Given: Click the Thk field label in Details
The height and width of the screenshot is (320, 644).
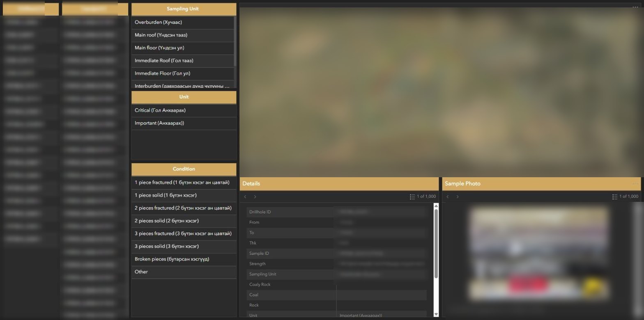Looking at the screenshot, I should (x=253, y=243).
